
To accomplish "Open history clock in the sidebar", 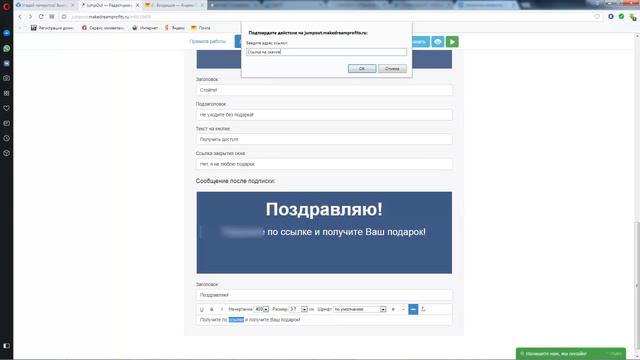I will coord(7,138).
